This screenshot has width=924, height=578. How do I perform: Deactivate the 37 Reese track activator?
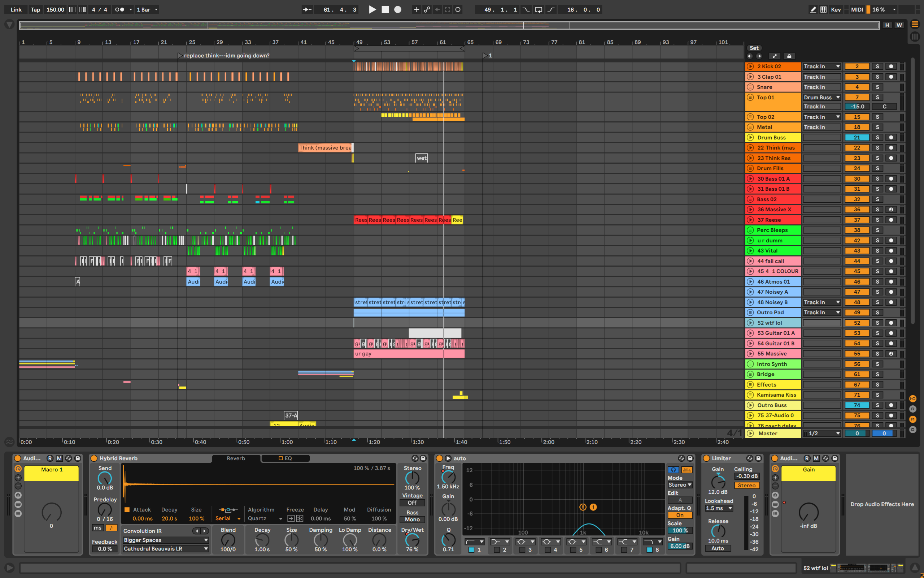(857, 220)
